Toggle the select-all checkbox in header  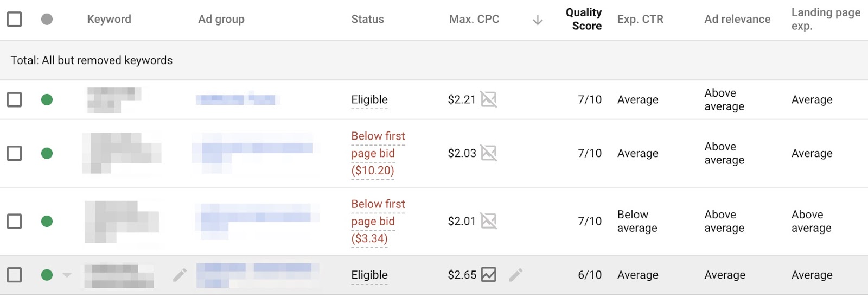(x=15, y=19)
